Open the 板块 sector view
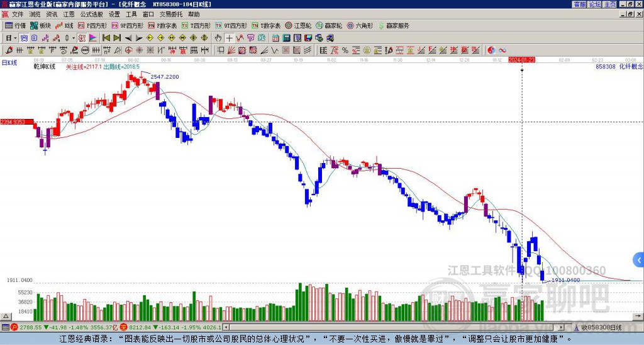The height and width of the screenshot is (345, 644). (40, 25)
